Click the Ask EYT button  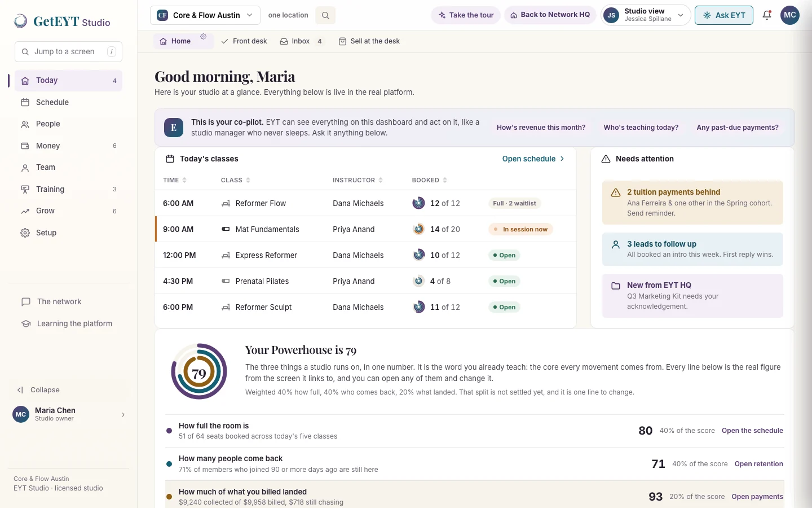(x=724, y=15)
